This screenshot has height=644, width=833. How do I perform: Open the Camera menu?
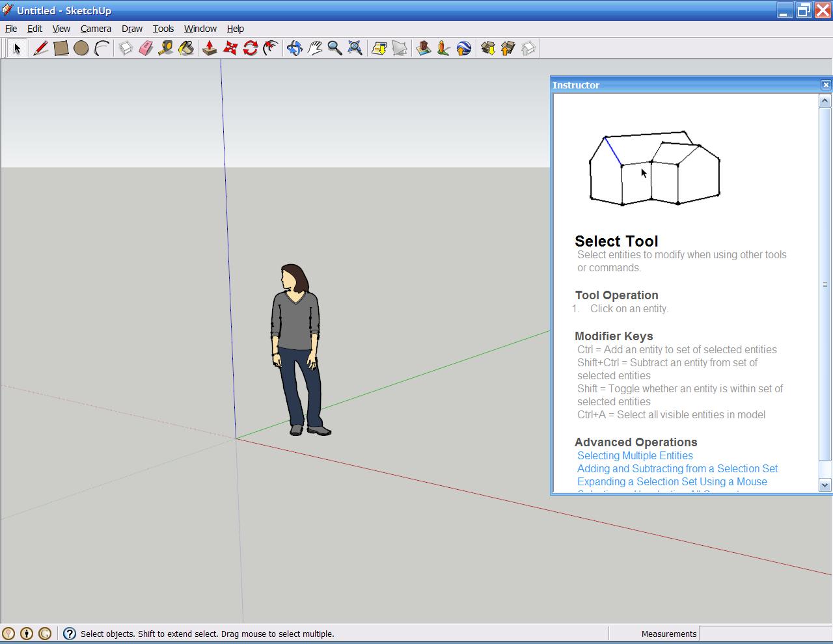coord(96,29)
